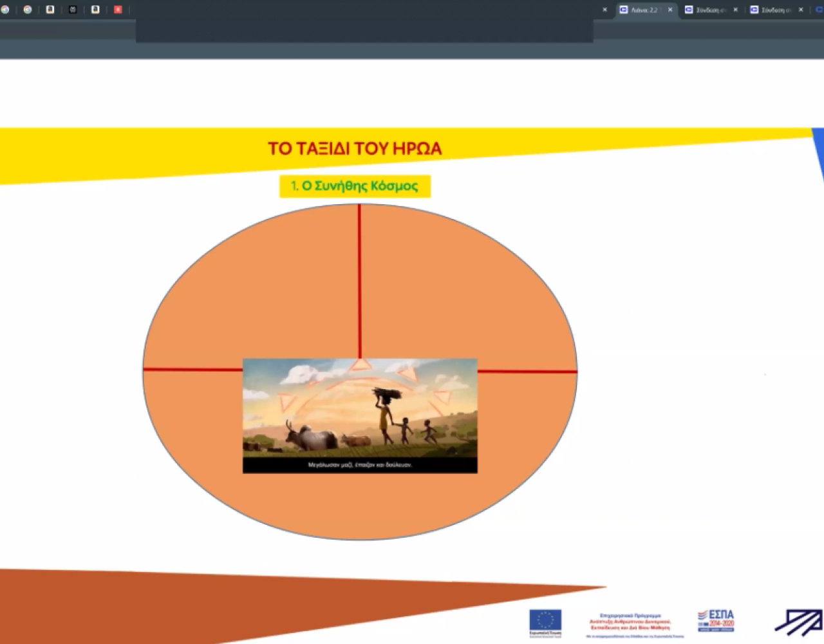Open the Σύνδεση tab right after the Λιόνα tab
Viewport: 824px width, 644px height.
(712, 10)
